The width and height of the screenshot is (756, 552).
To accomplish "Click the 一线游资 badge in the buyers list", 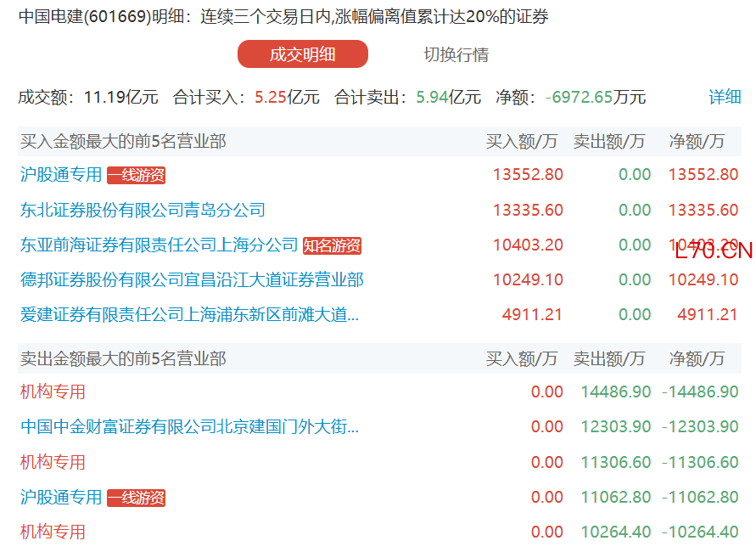I will pyautogui.click(x=136, y=175).
